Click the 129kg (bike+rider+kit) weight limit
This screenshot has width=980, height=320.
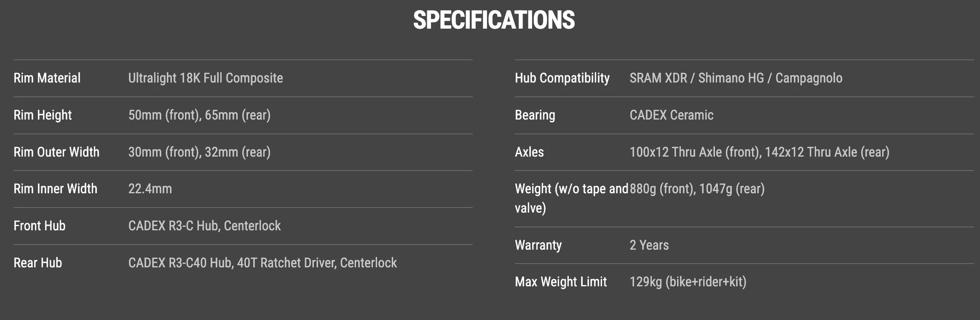pos(688,282)
